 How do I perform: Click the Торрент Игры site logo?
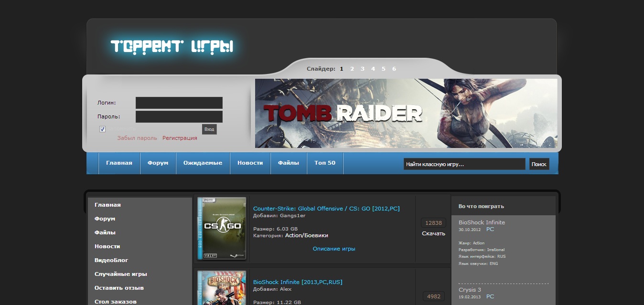(x=172, y=47)
